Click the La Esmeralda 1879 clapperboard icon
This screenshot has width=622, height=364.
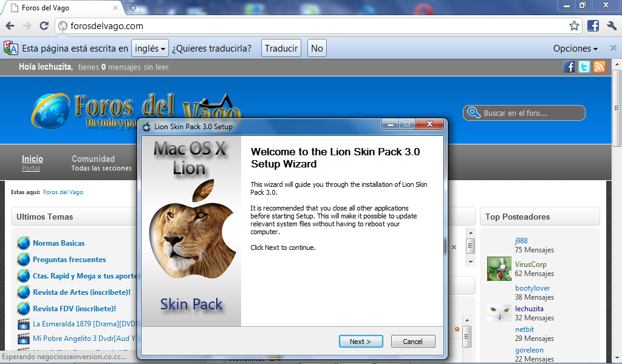(x=24, y=324)
